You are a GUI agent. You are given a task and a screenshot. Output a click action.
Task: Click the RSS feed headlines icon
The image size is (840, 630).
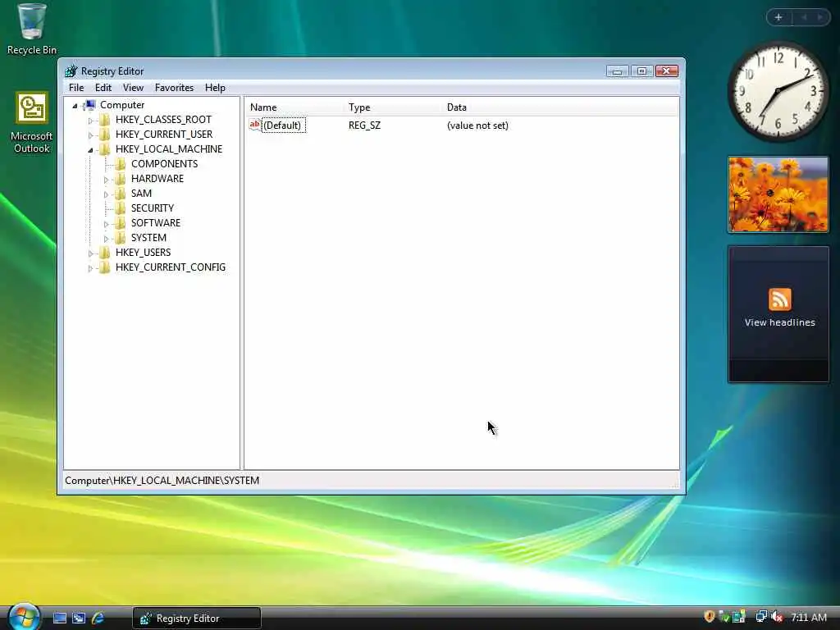[x=779, y=299]
